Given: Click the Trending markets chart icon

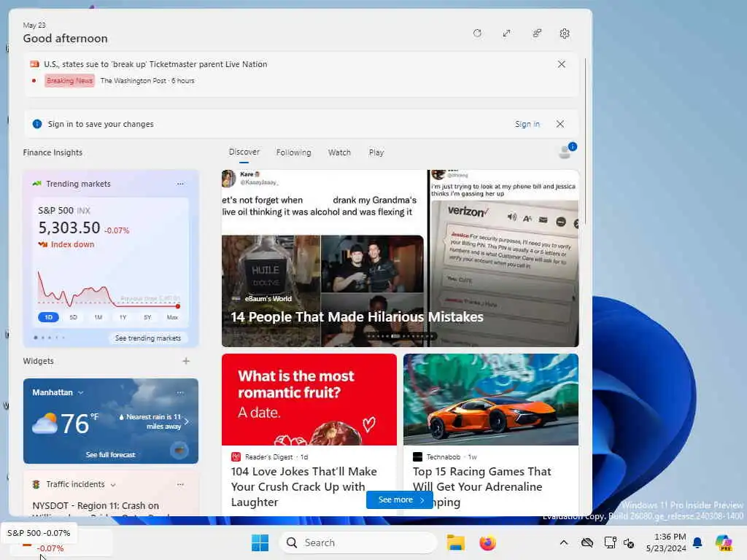Looking at the screenshot, I should pyautogui.click(x=36, y=184).
